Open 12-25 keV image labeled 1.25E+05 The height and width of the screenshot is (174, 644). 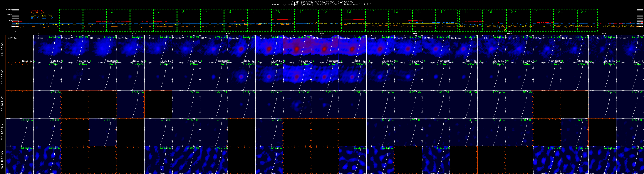[241, 105]
